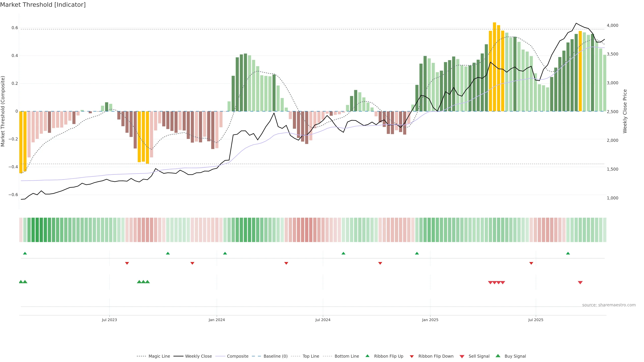This screenshot has height=362, width=644.
Task: Click the Buy Signal legend triangle icon
Action: 498,356
